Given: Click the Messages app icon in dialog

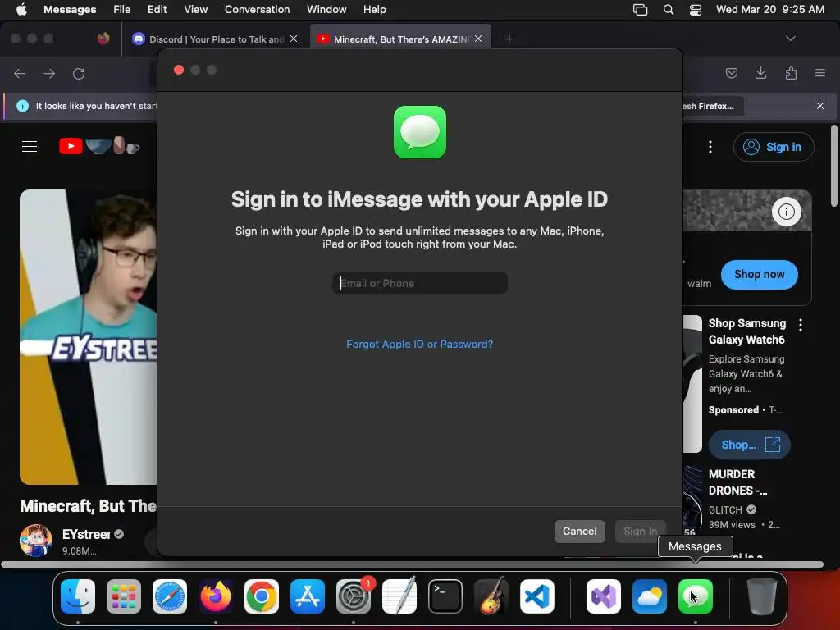Looking at the screenshot, I should pyautogui.click(x=420, y=132).
